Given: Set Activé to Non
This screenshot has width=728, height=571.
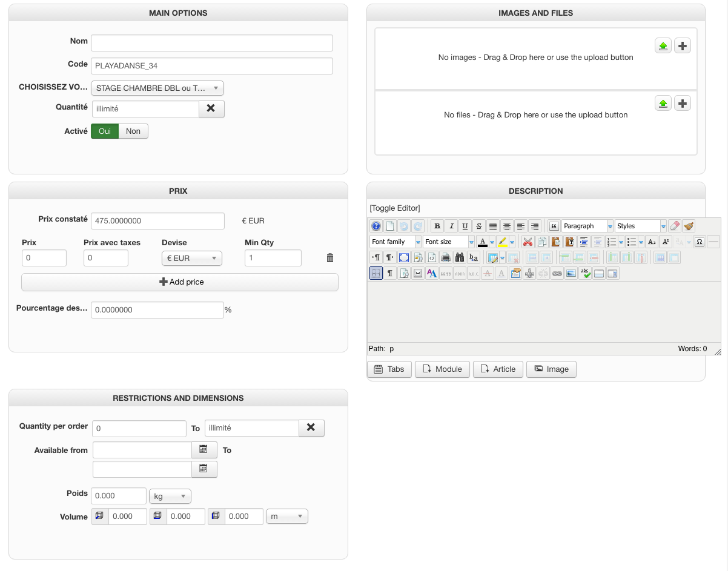Looking at the screenshot, I should click(133, 131).
